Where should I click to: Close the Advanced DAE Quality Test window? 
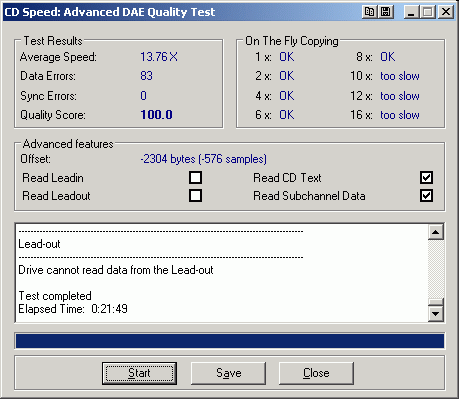(x=446, y=12)
